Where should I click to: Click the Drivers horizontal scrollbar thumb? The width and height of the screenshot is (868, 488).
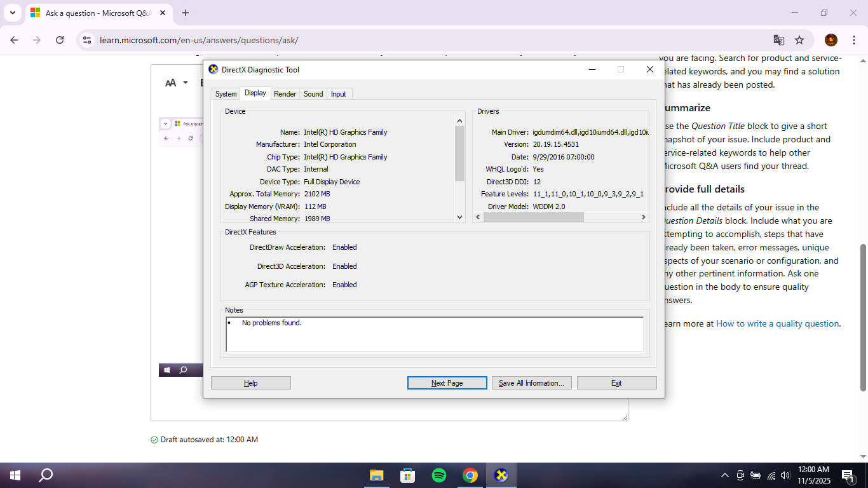[534, 217]
